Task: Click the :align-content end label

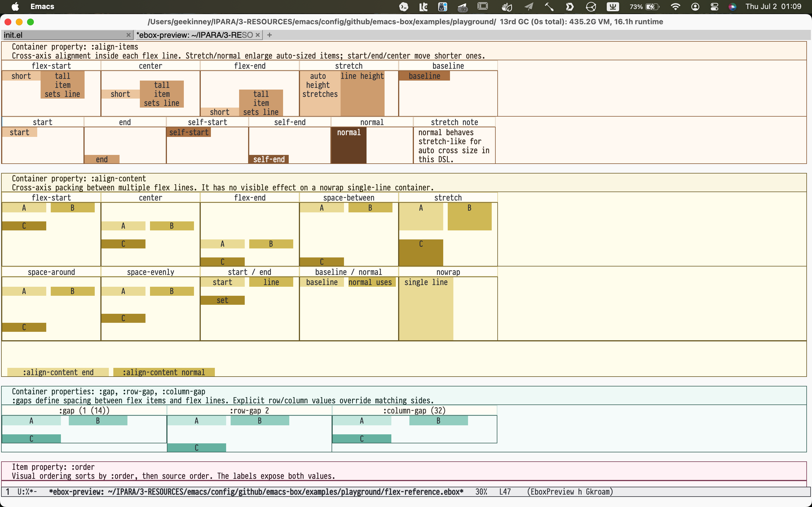Action: tap(58, 372)
